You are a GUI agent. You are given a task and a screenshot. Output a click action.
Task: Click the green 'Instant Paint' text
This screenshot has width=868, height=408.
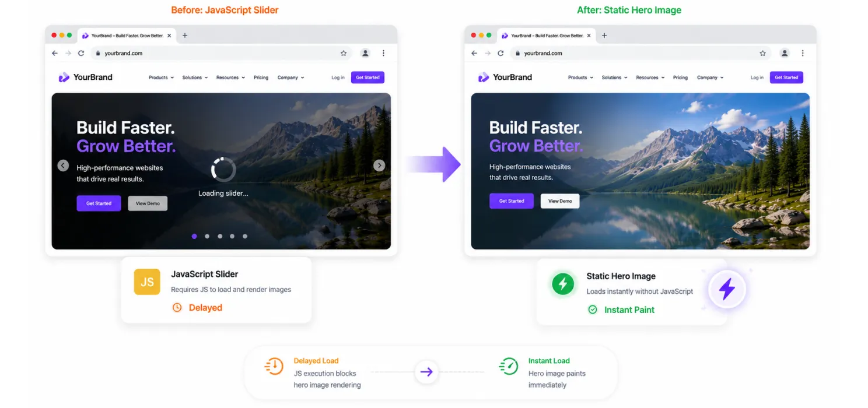(629, 310)
